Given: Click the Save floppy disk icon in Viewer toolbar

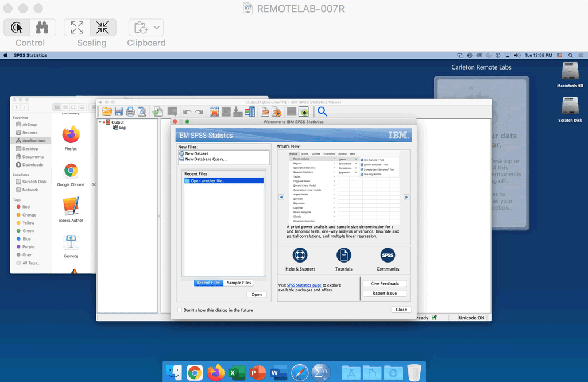Looking at the screenshot, I should pyautogui.click(x=119, y=111).
